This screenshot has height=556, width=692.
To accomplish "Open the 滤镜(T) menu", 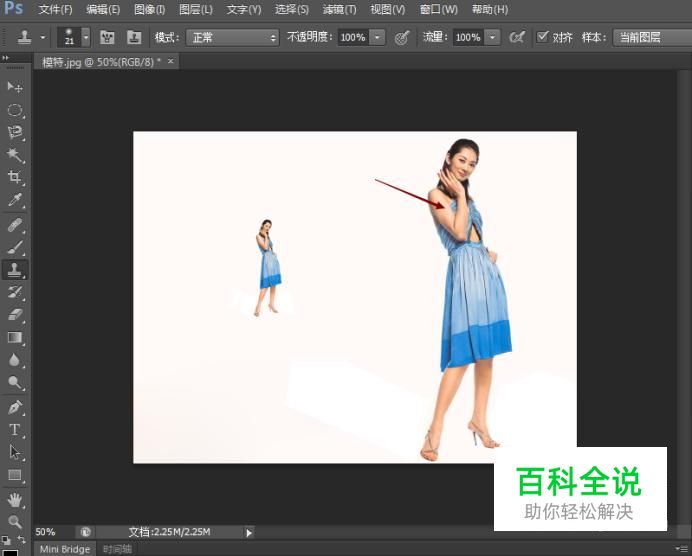I will tap(339, 9).
